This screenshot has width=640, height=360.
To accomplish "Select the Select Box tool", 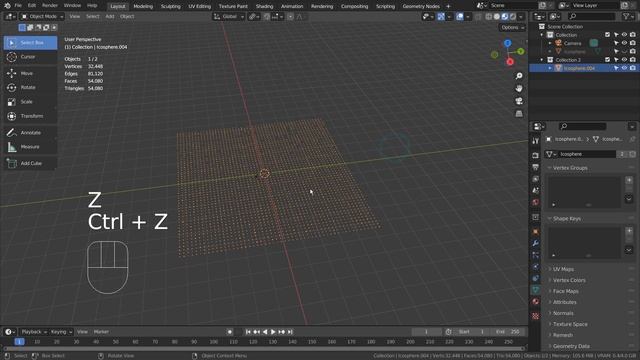I will [x=31, y=42].
